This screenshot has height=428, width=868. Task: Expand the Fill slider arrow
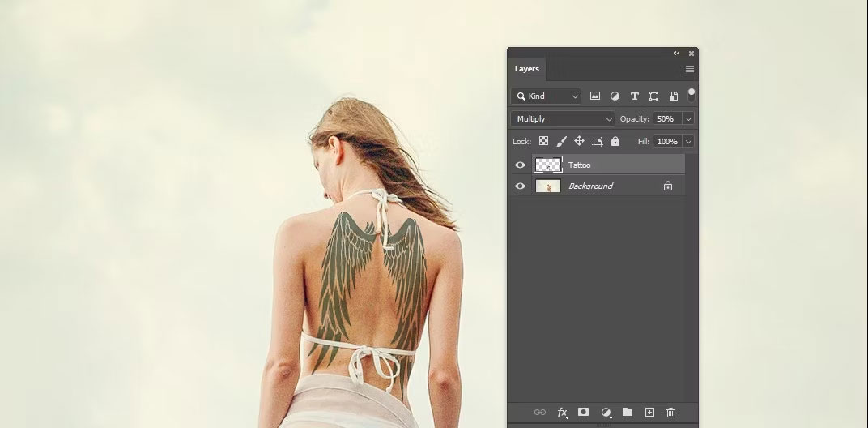688,141
